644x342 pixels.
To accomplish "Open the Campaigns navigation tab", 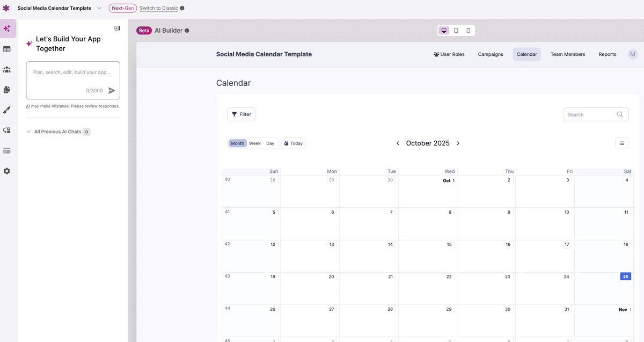I will 491,54.
